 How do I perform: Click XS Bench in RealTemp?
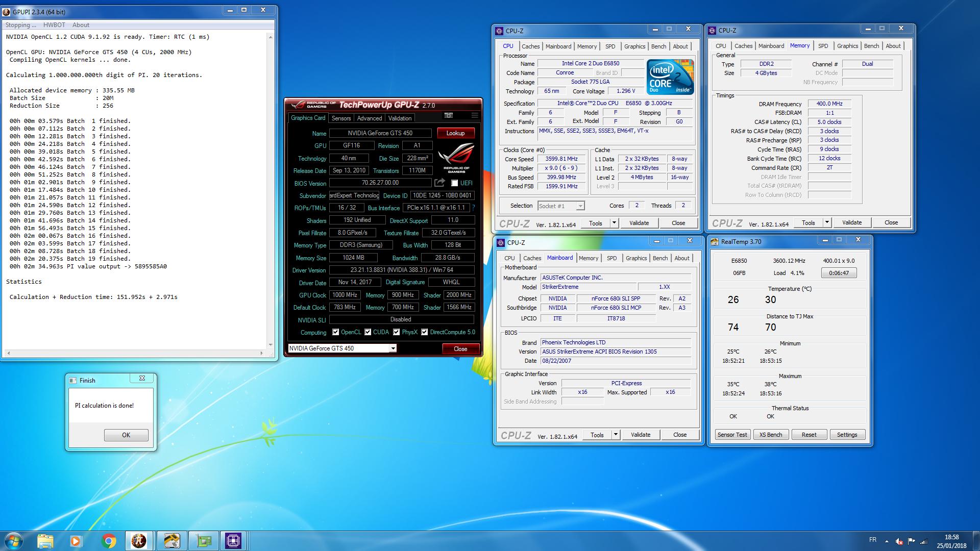coord(770,435)
